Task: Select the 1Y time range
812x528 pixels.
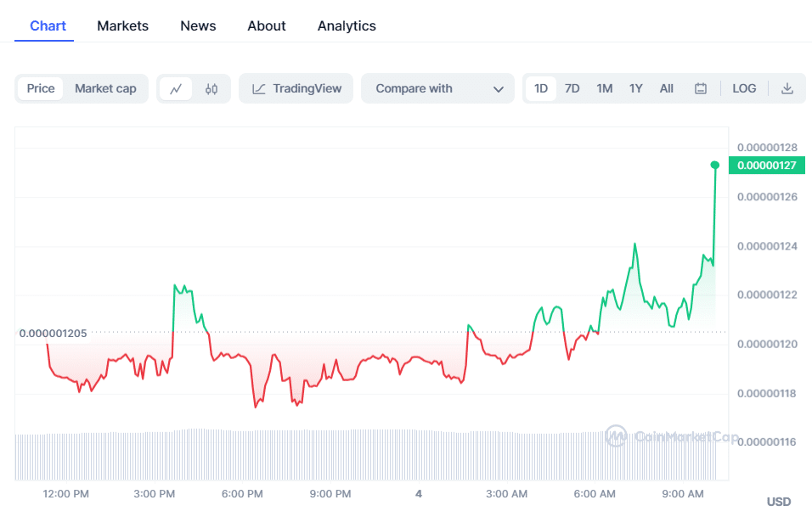Action: pos(636,88)
